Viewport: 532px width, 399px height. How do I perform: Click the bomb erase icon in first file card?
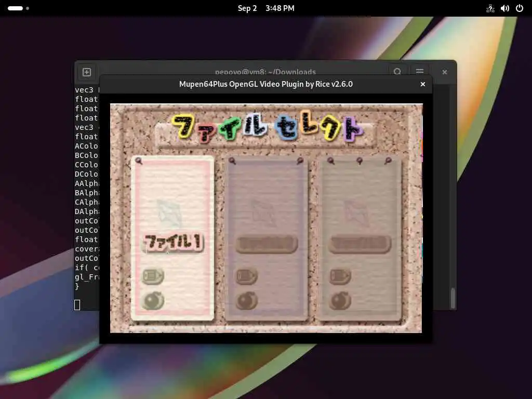[153, 300]
